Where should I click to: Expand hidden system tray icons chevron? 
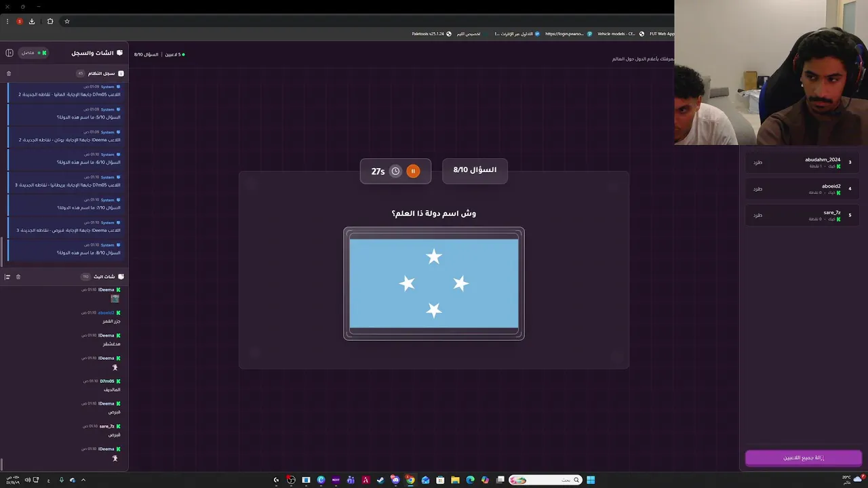tap(83, 480)
